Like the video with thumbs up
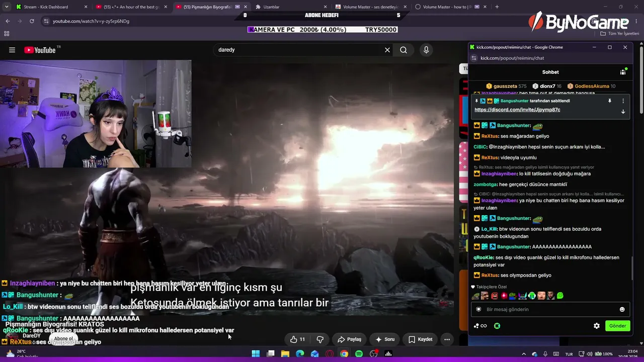The image size is (644, 362). pos(297,339)
